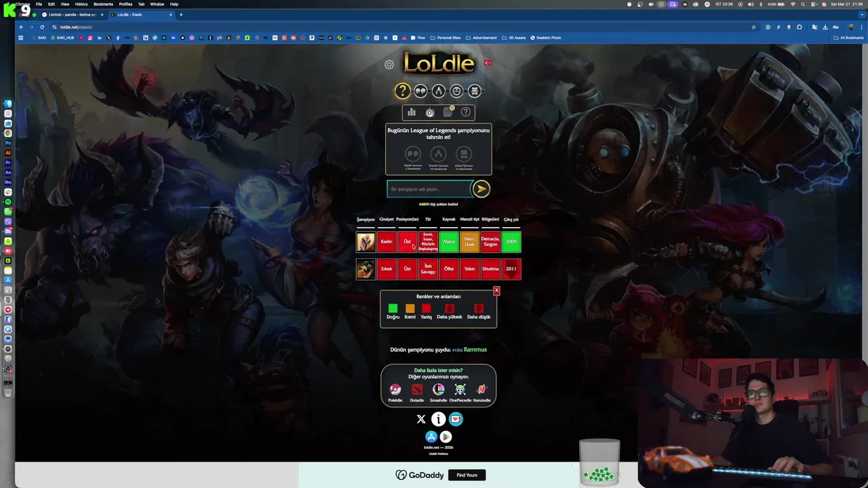Image resolution: width=868 pixels, height=488 pixels.
Task: Open the 3D Assets bookmark folder
Action: [514, 38]
